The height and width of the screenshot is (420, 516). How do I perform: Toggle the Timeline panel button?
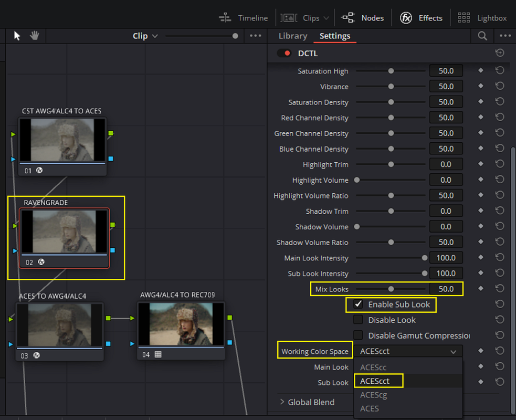coord(243,18)
